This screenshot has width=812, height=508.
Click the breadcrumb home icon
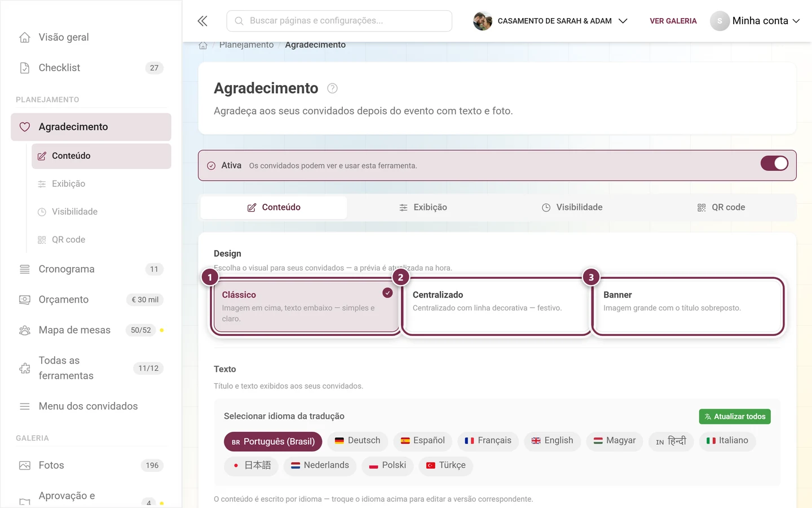coord(203,45)
